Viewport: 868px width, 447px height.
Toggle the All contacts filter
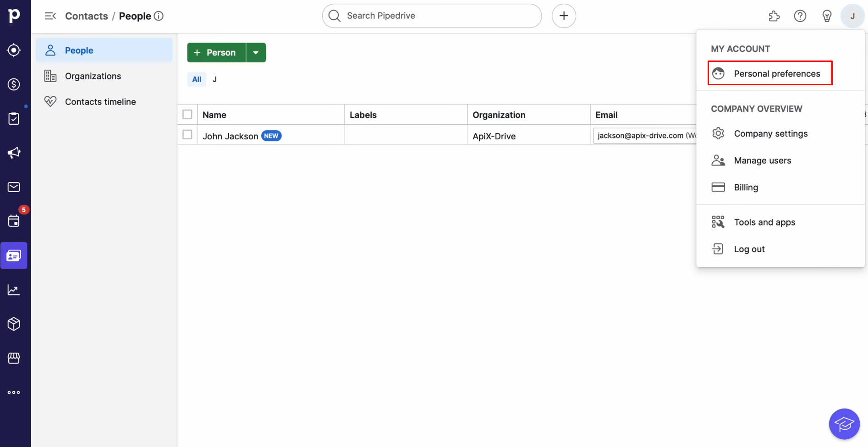click(x=196, y=79)
